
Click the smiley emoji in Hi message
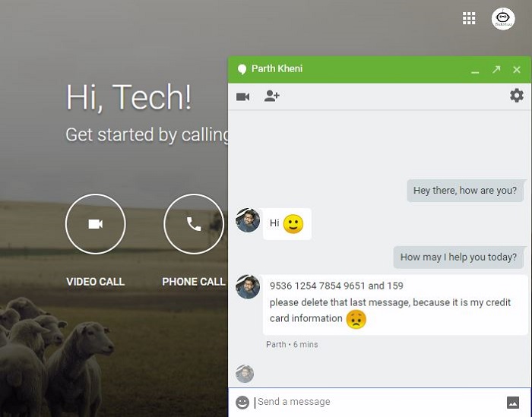293,224
